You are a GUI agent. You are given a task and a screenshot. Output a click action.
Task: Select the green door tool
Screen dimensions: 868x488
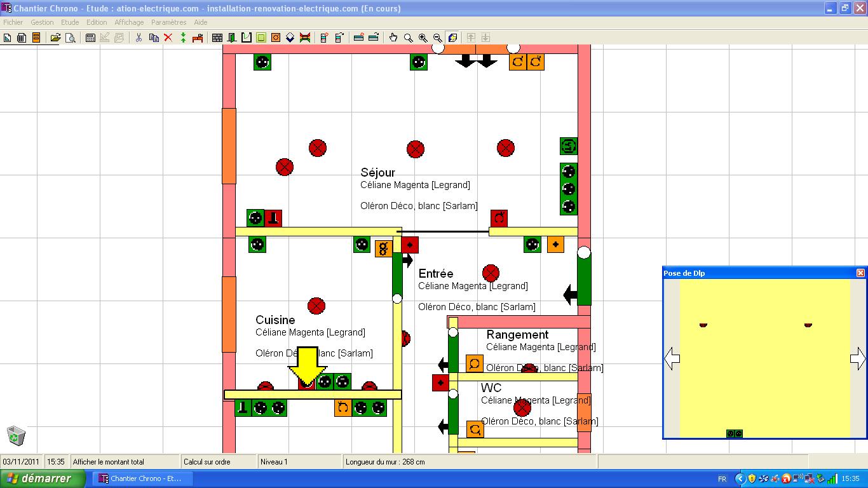click(x=232, y=38)
